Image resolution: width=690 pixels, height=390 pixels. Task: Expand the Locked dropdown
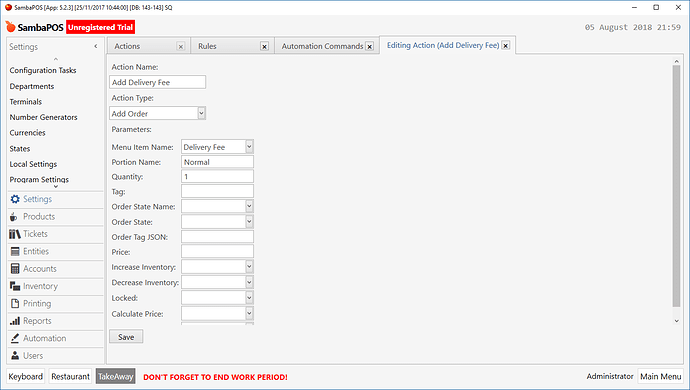pyautogui.click(x=249, y=298)
